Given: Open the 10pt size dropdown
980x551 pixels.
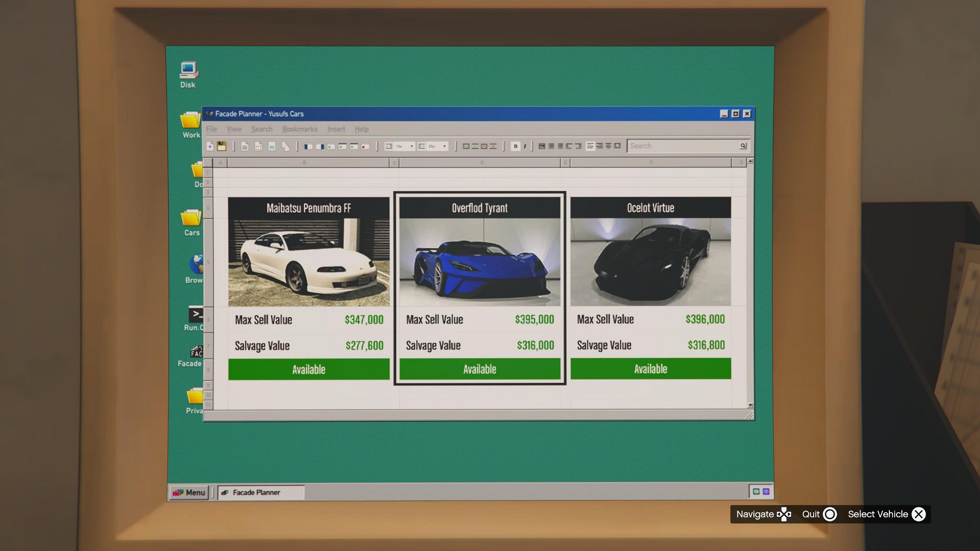Looking at the screenshot, I should pyautogui.click(x=412, y=146).
